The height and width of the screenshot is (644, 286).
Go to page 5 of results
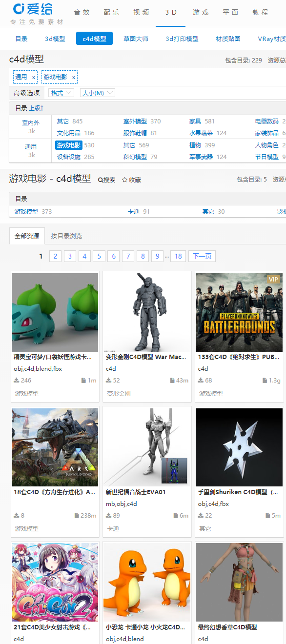click(x=99, y=256)
